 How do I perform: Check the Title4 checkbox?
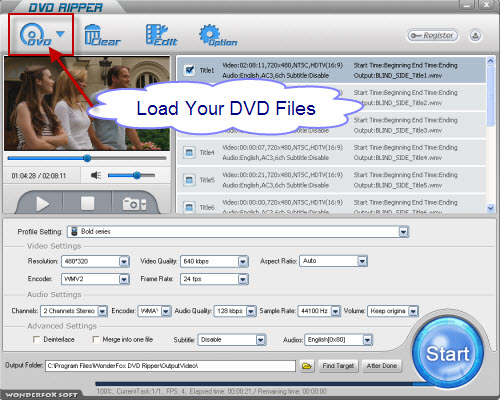[x=189, y=153]
